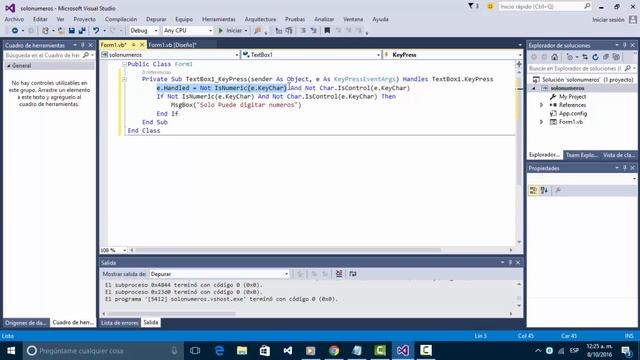Click Solution Explorer home icon
The image size is (640, 360).
(x=554, y=57)
